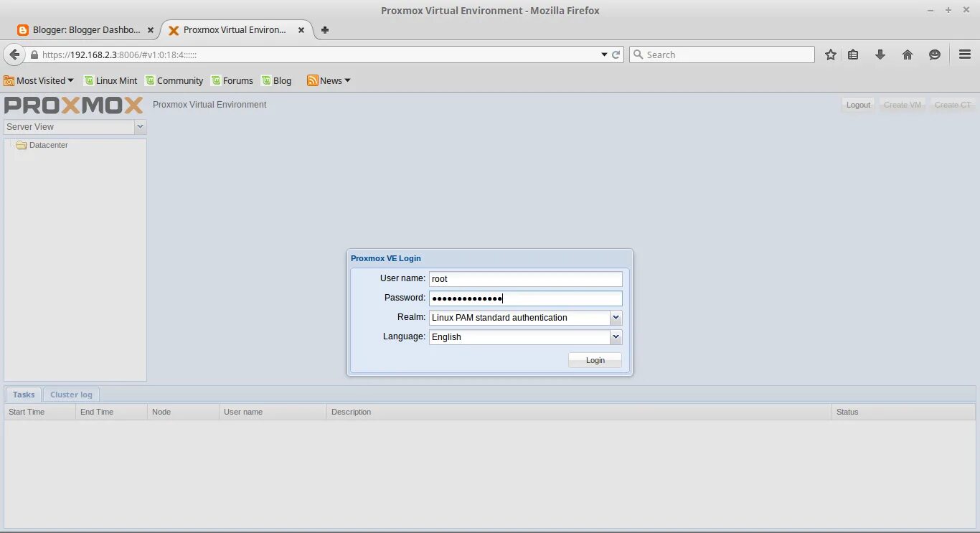
Task: Open the Realm dropdown arrow
Action: [x=616, y=318]
